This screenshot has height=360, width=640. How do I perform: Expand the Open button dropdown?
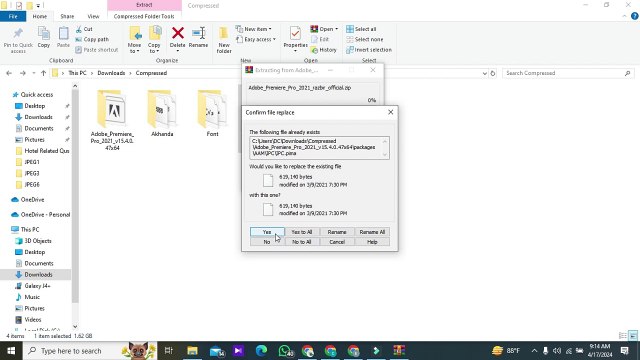point(336,29)
